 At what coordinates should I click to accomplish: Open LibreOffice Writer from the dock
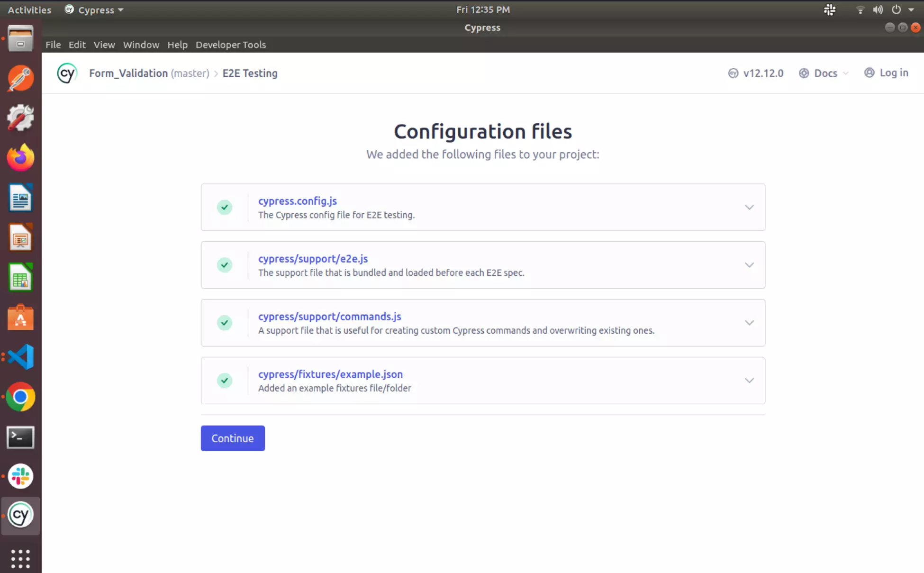[x=20, y=198]
